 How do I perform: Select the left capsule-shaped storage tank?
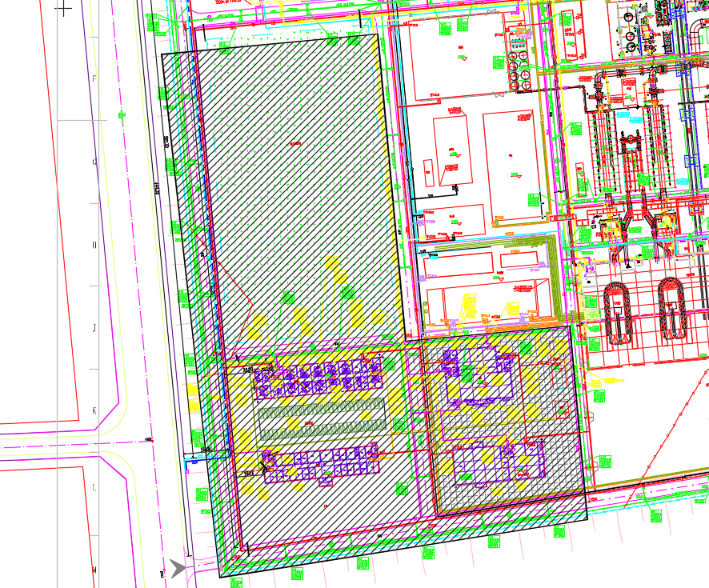[617, 310]
